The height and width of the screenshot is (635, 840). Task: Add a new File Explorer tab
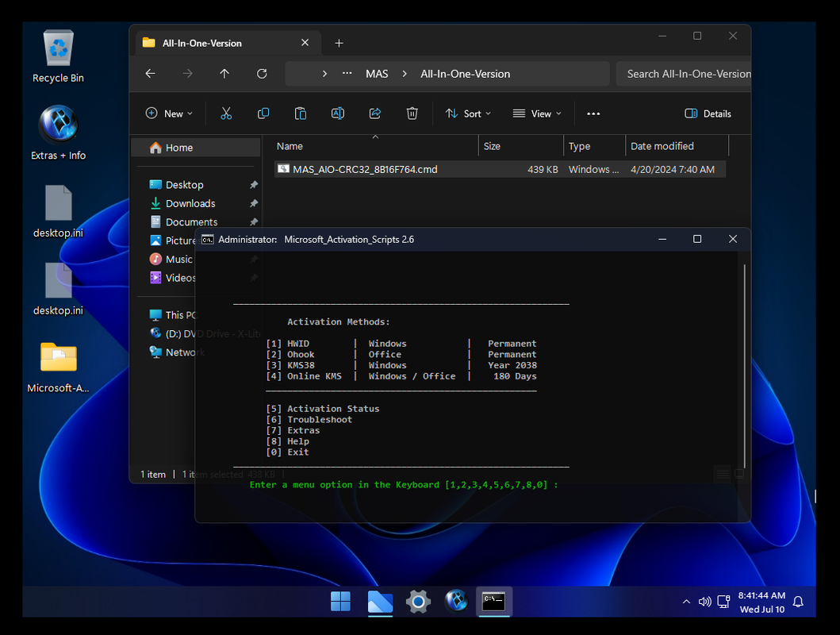coord(339,43)
